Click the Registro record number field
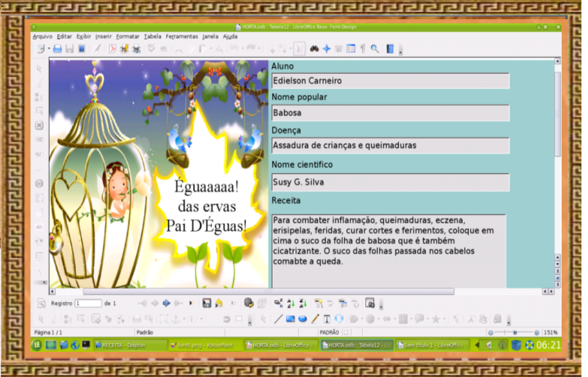 tap(88, 303)
